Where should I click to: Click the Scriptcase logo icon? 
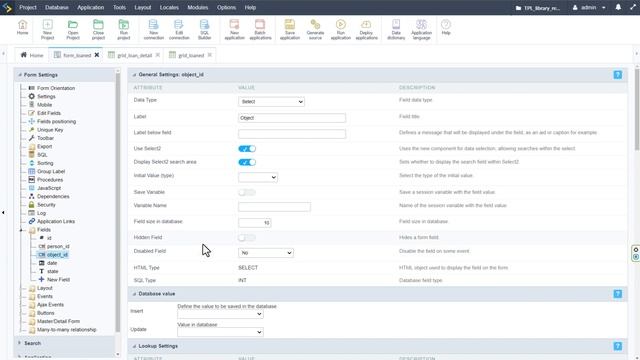[x=7, y=7]
